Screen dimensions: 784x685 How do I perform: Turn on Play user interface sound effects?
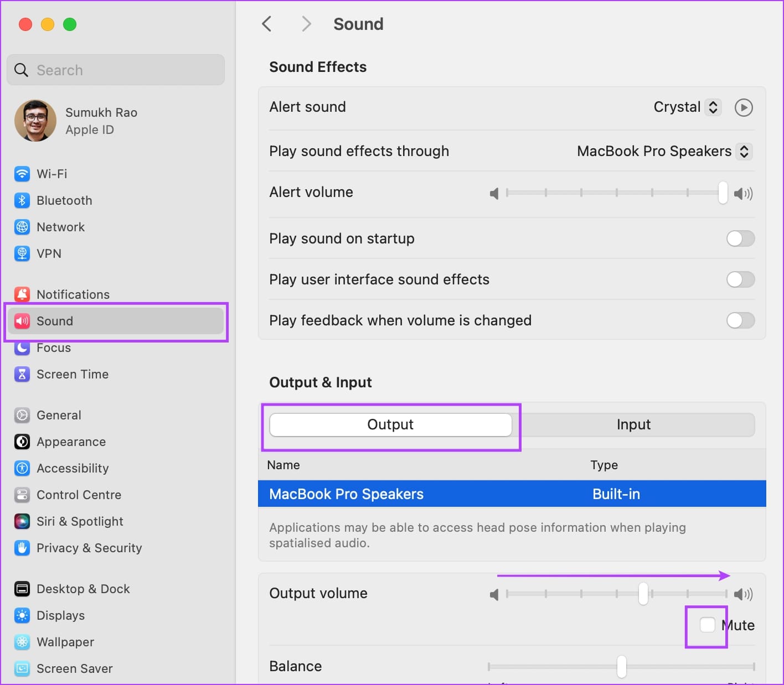point(740,279)
